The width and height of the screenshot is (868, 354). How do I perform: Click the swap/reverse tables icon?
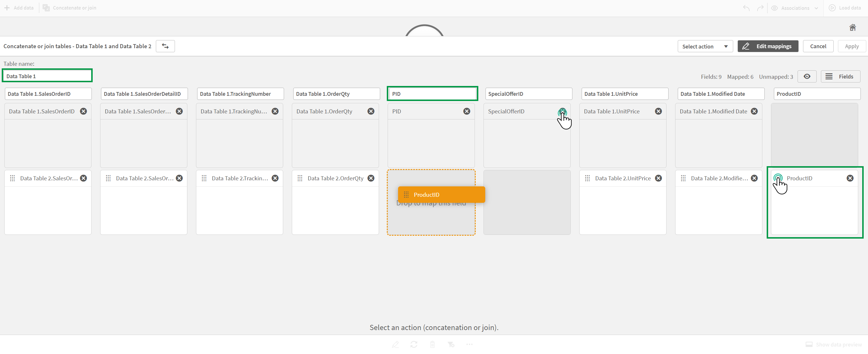point(165,46)
